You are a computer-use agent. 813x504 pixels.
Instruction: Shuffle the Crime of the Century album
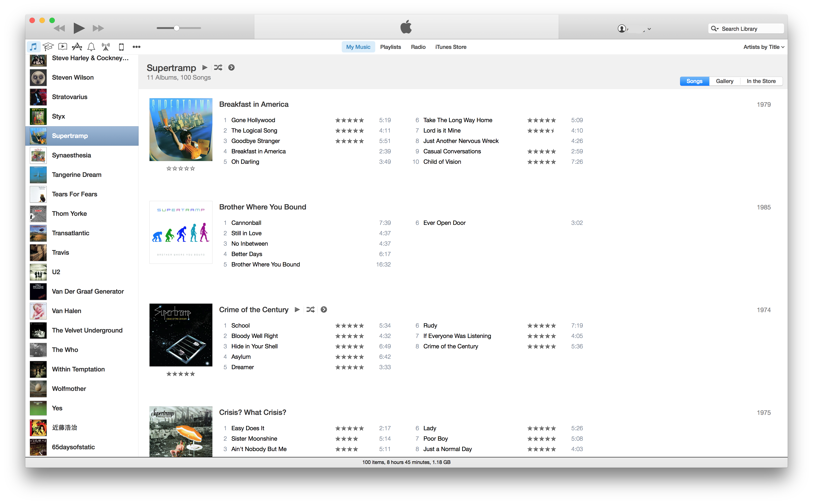(310, 309)
